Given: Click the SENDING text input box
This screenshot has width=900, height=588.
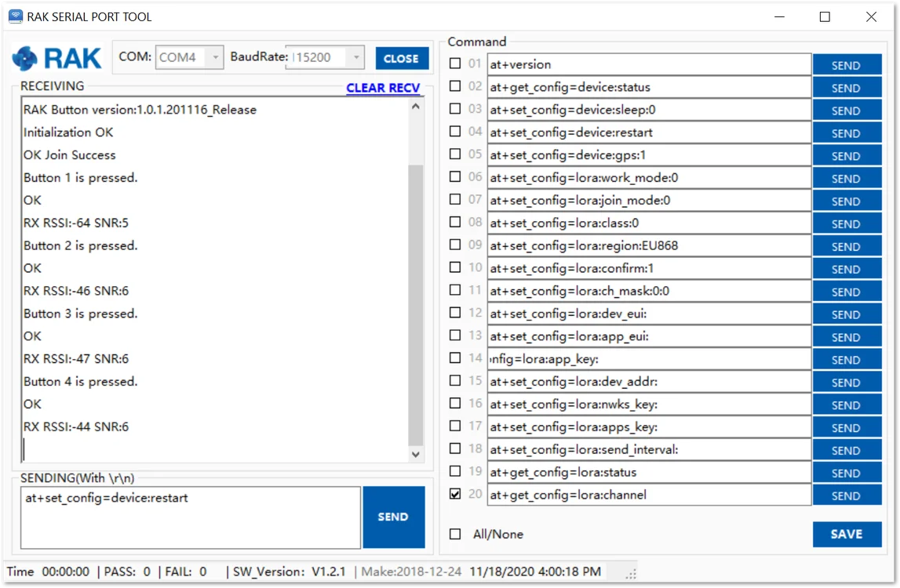Looking at the screenshot, I should (191, 517).
